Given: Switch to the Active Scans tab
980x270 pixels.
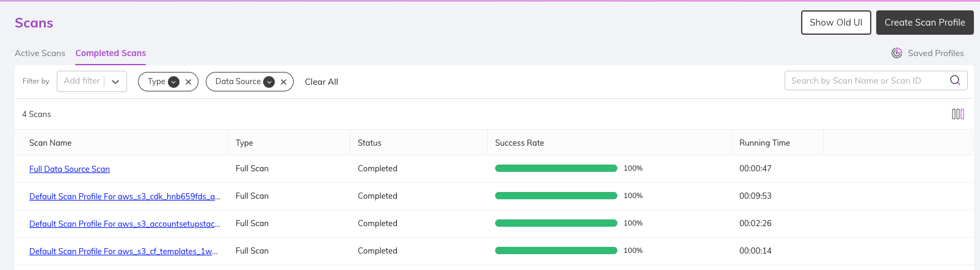Looking at the screenshot, I should [x=40, y=53].
